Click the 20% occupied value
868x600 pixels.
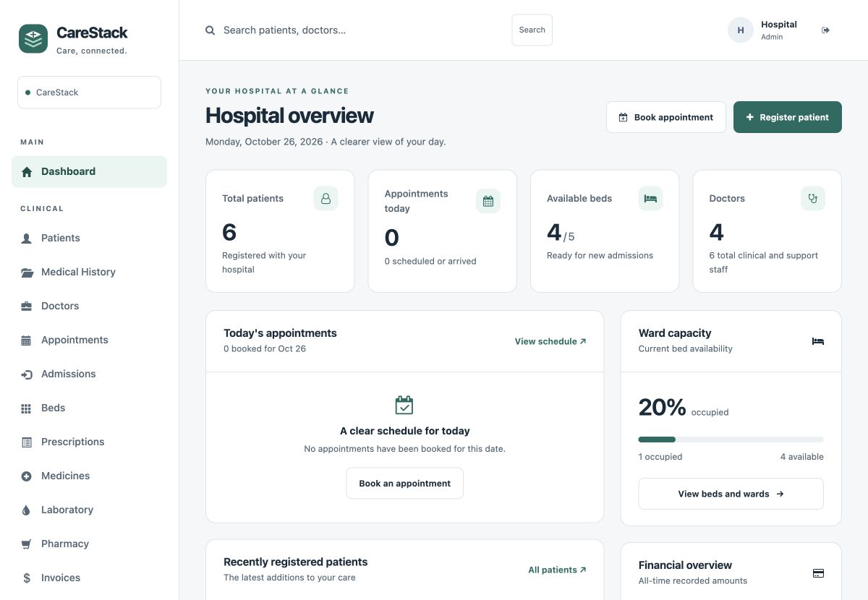pos(662,408)
